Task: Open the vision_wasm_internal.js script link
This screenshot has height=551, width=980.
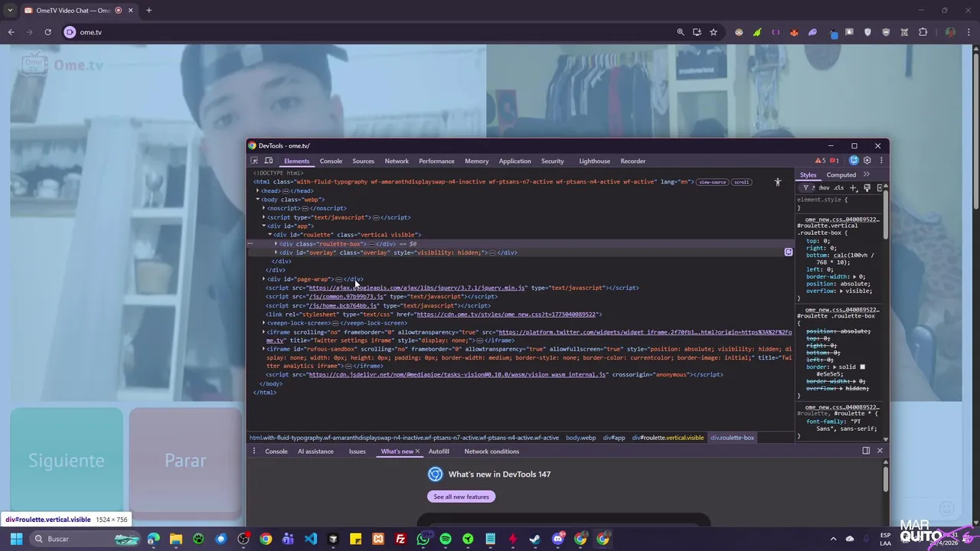Action: (457, 375)
